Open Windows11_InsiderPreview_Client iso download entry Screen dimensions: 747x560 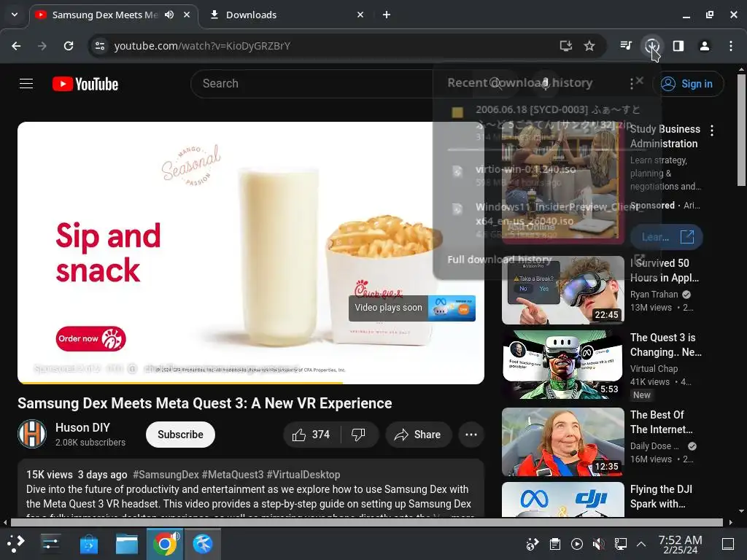coord(547,220)
